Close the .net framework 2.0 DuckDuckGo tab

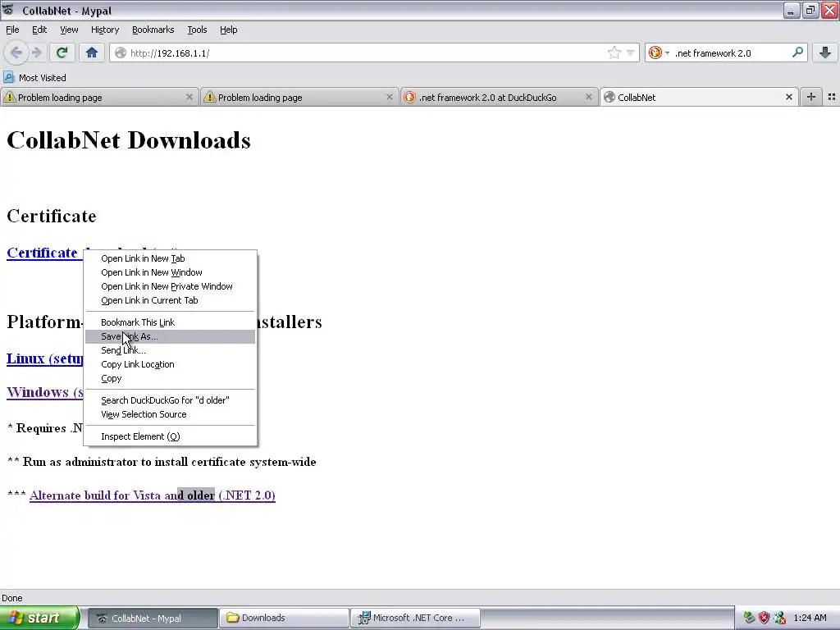(589, 97)
